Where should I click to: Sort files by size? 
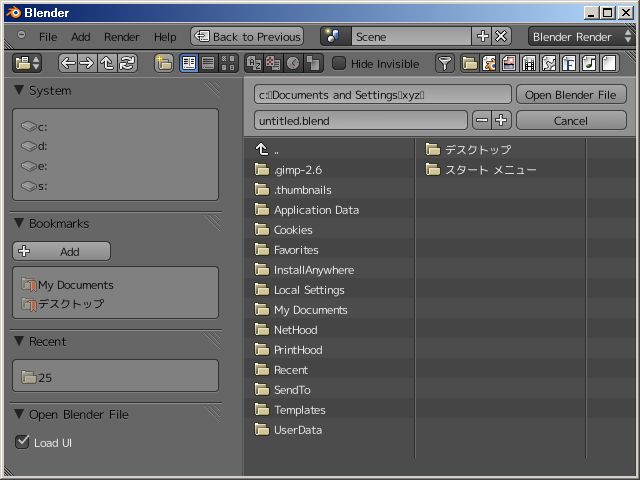coord(313,63)
